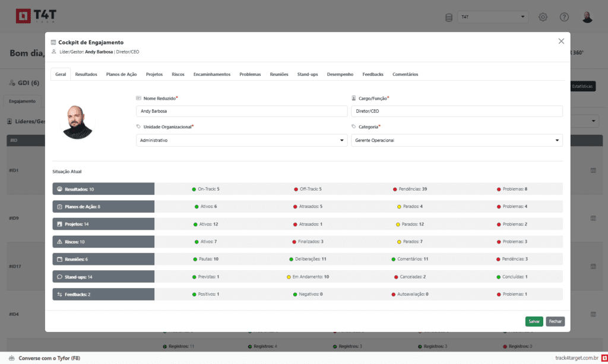Open the settings gear icon

[x=543, y=17]
